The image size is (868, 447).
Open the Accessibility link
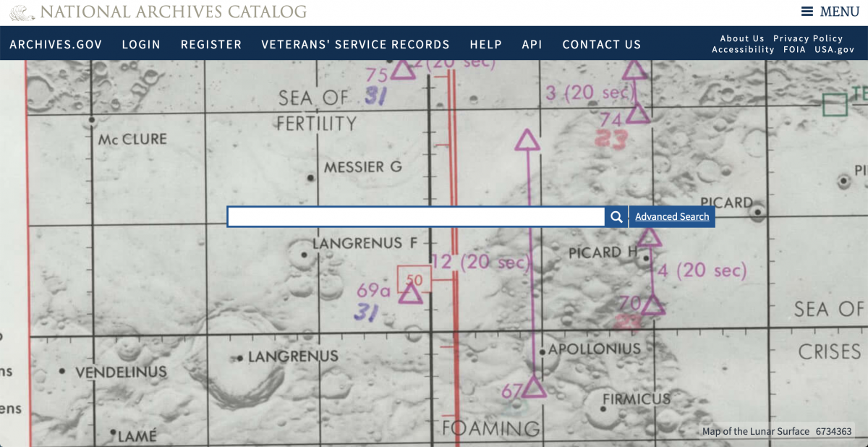tap(743, 50)
